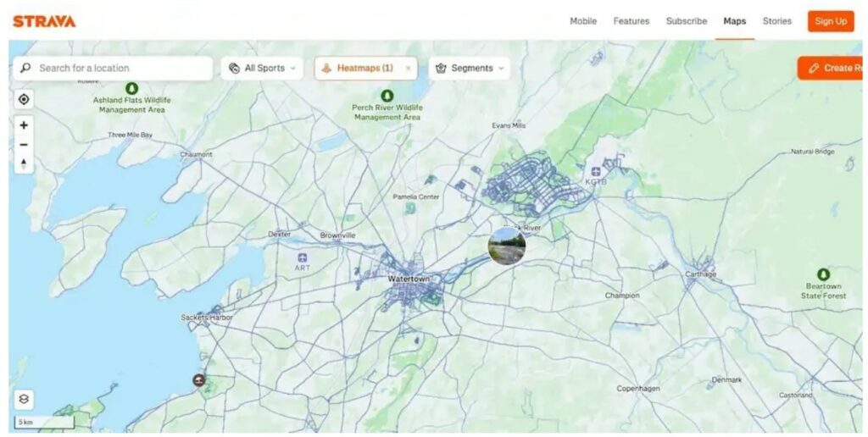Open the Features nav item
The width and height of the screenshot is (868, 437).
click(631, 21)
